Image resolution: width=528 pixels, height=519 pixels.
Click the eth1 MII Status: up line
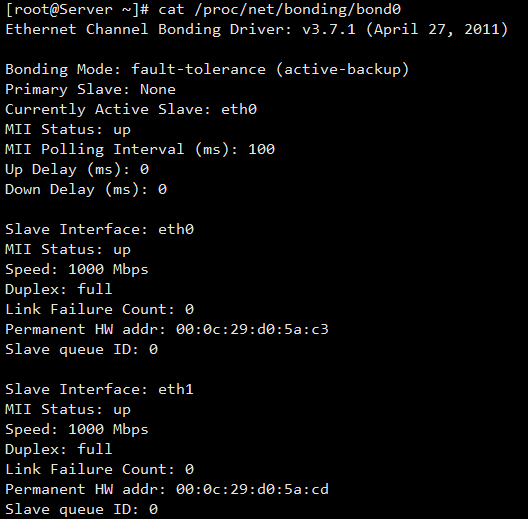68,410
